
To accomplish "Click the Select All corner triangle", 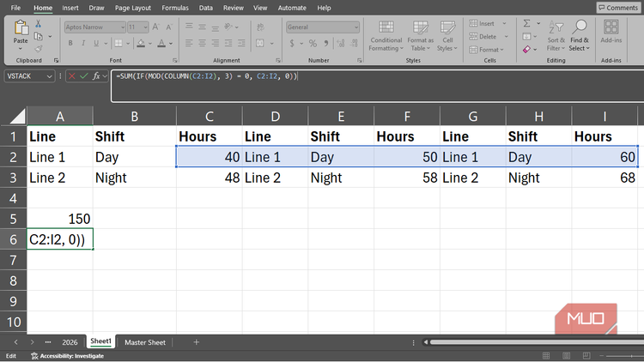I will coord(18,117).
